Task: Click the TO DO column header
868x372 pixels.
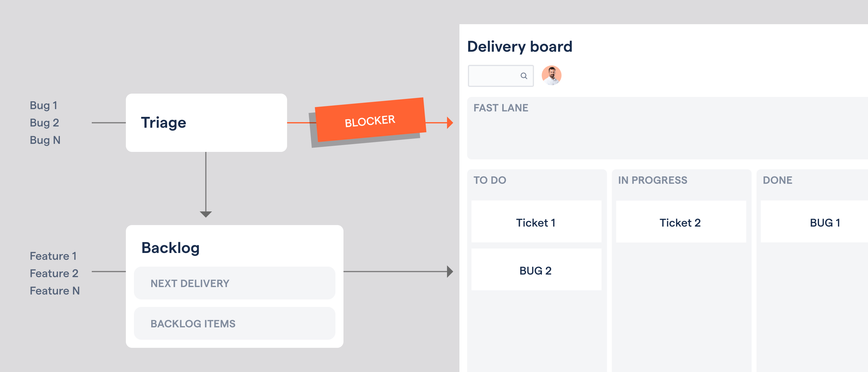Action: pyautogui.click(x=489, y=180)
